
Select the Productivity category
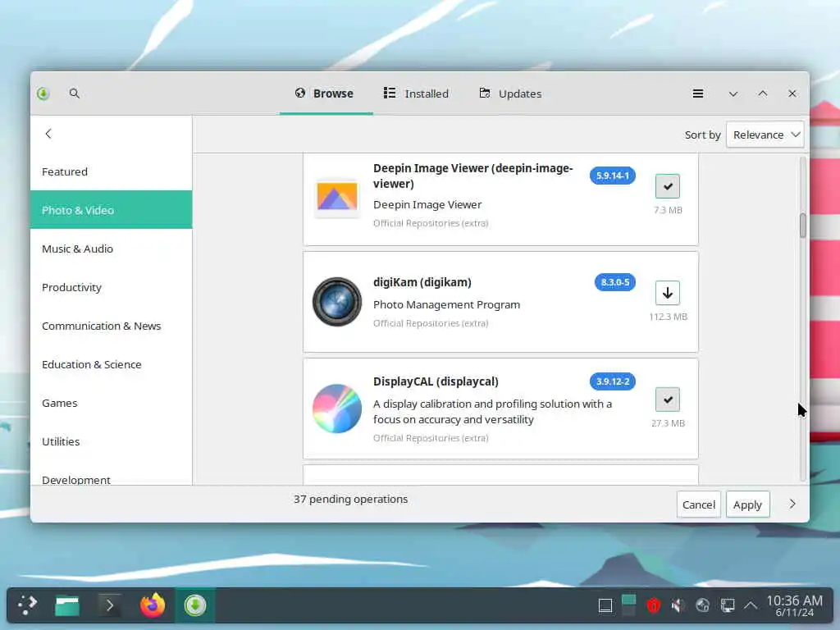pyautogui.click(x=111, y=287)
